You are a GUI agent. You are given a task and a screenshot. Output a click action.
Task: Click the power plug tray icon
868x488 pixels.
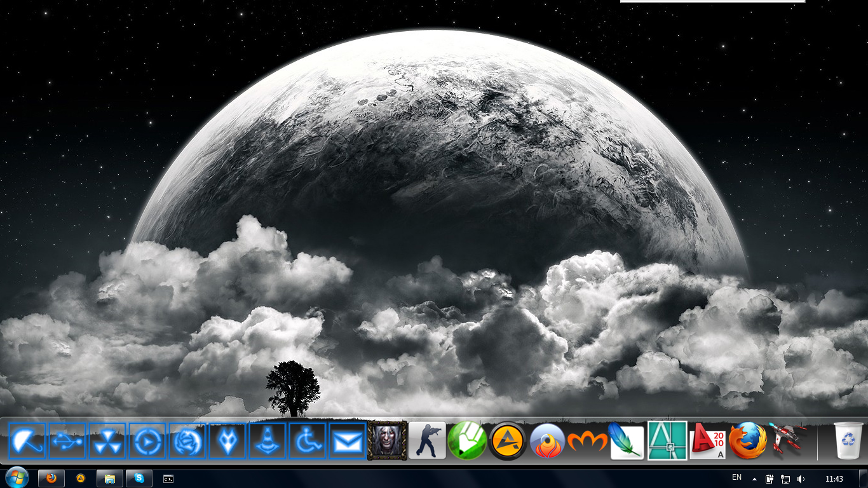tap(770, 479)
